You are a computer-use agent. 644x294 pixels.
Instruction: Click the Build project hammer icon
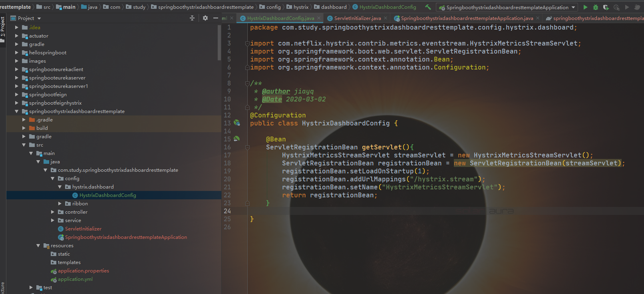click(428, 7)
